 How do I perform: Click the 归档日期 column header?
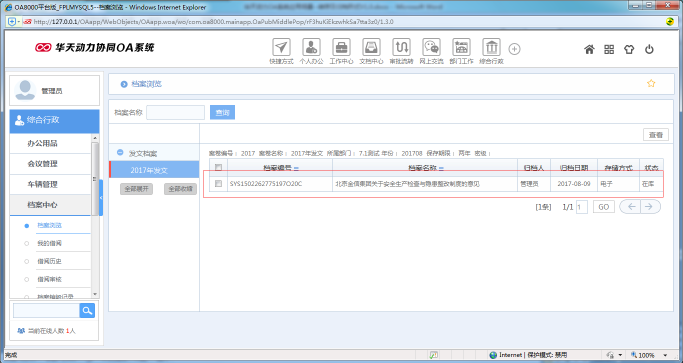coord(574,168)
